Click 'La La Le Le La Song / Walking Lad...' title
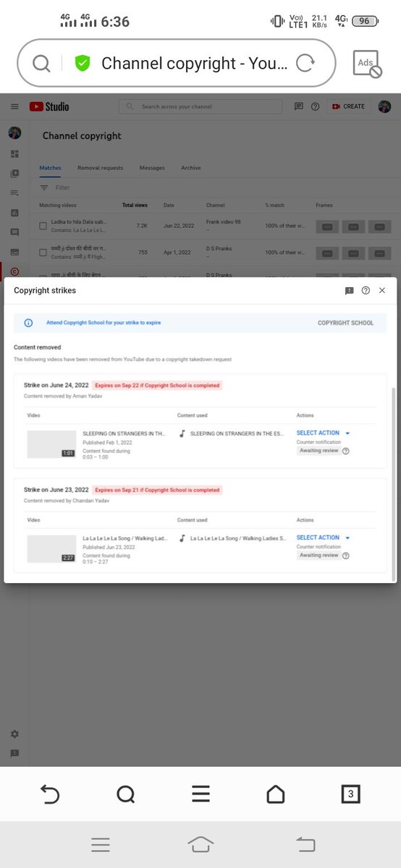Viewport: 401px width, 868px height. 124,539
